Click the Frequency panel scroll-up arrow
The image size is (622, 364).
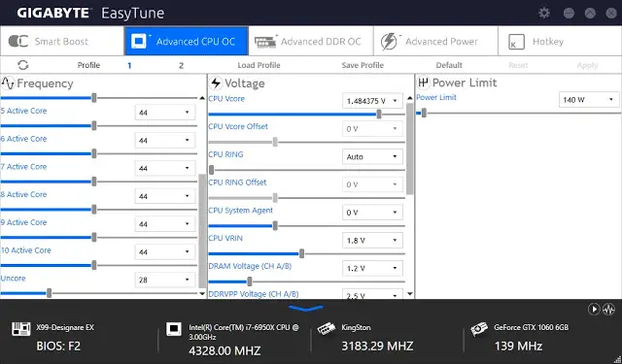(x=202, y=98)
